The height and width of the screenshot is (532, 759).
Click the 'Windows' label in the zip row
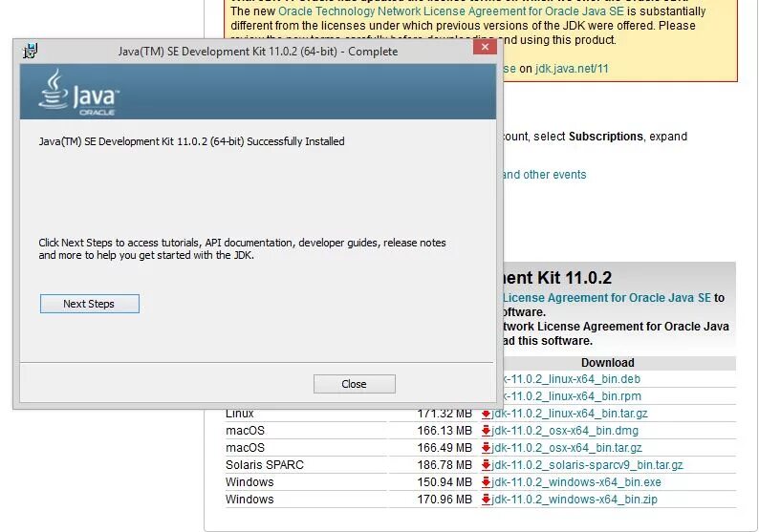coord(249,500)
